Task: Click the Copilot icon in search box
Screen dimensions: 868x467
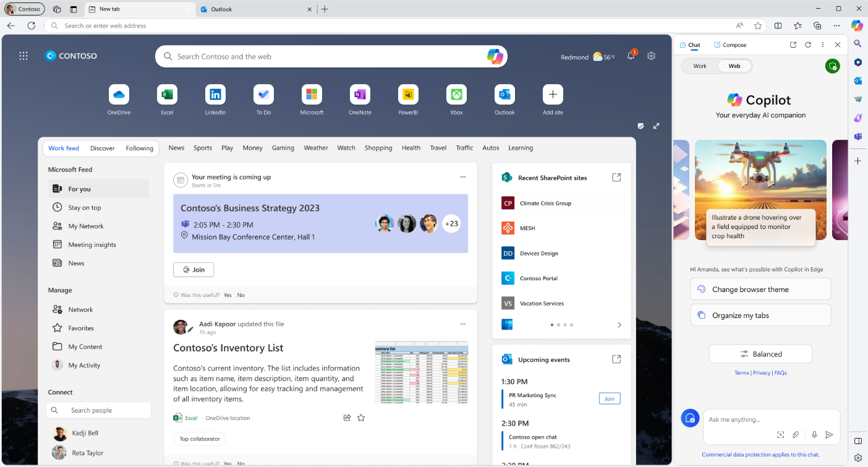Action: (495, 56)
